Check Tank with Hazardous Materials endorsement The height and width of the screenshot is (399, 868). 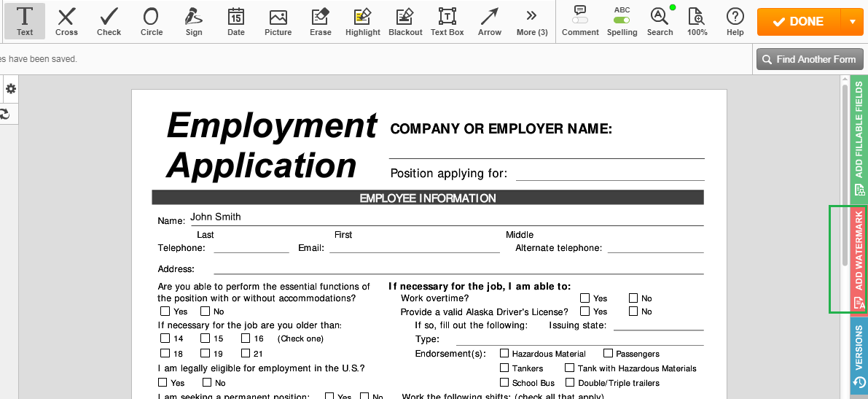click(x=570, y=368)
